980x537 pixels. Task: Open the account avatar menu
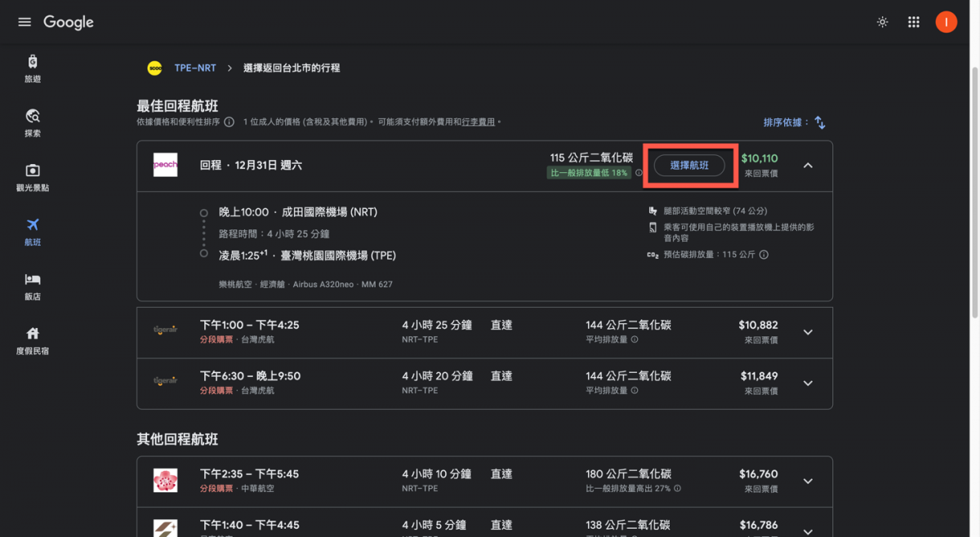pos(946,22)
